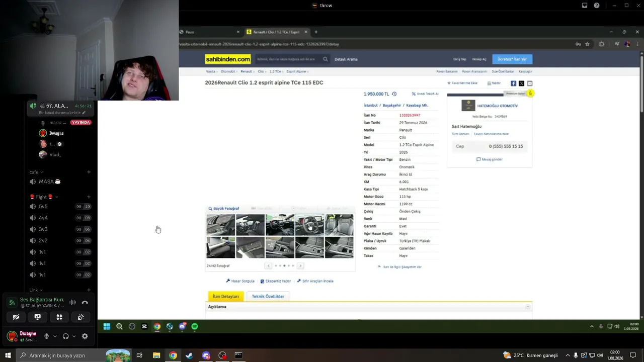
Task: Expand the Link channel category
Action: [36, 290]
